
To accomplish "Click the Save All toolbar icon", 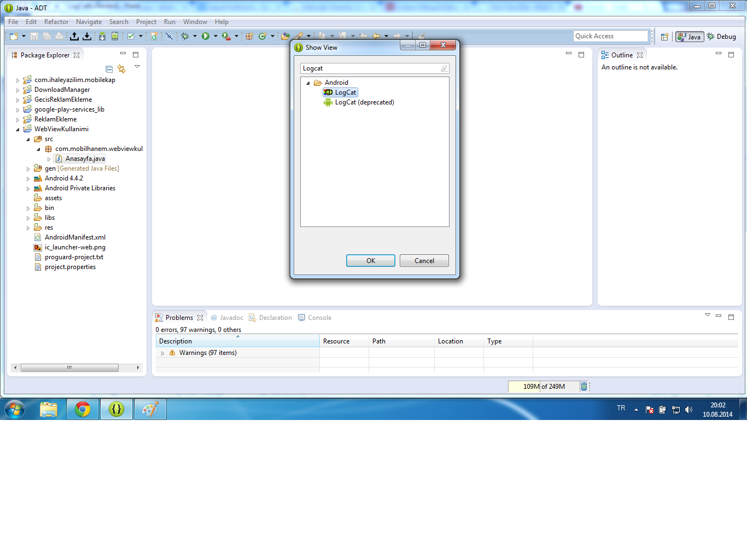I will pos(46,36).
